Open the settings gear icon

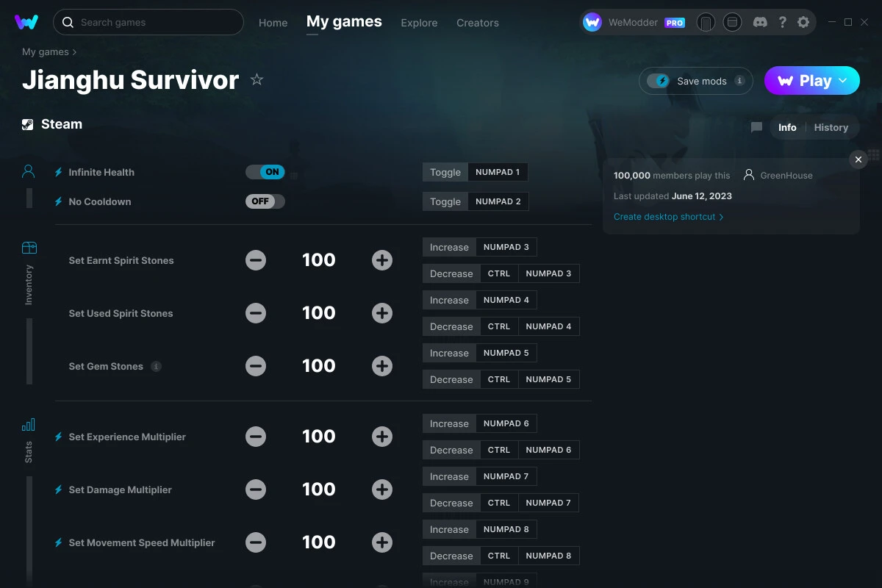[803, 23]
